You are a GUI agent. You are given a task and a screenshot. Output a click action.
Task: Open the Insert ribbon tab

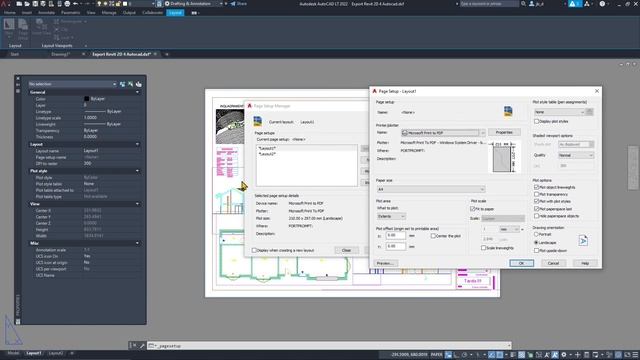(27, 13)
